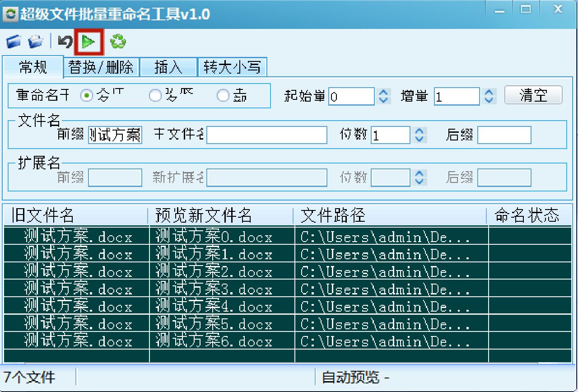Screen dimensions: 578x392
Task: Click the open files toolbar icon
Action: tap(14, 41)
